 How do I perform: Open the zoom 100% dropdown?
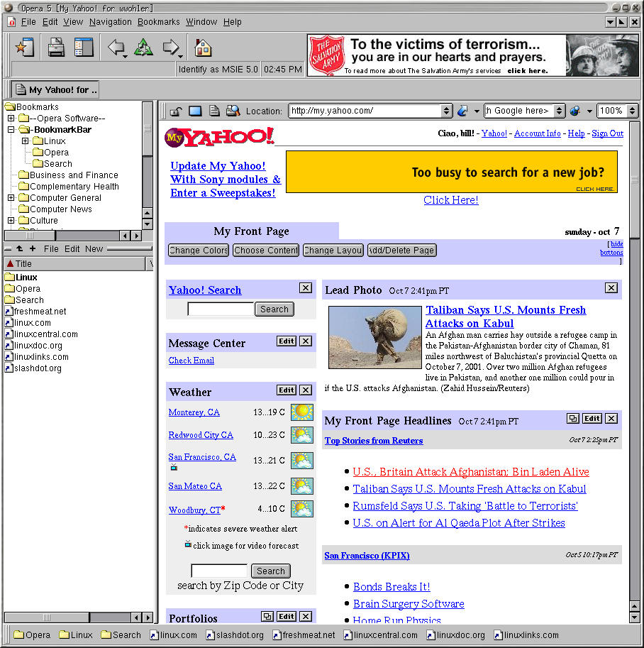tap(633, 111)
